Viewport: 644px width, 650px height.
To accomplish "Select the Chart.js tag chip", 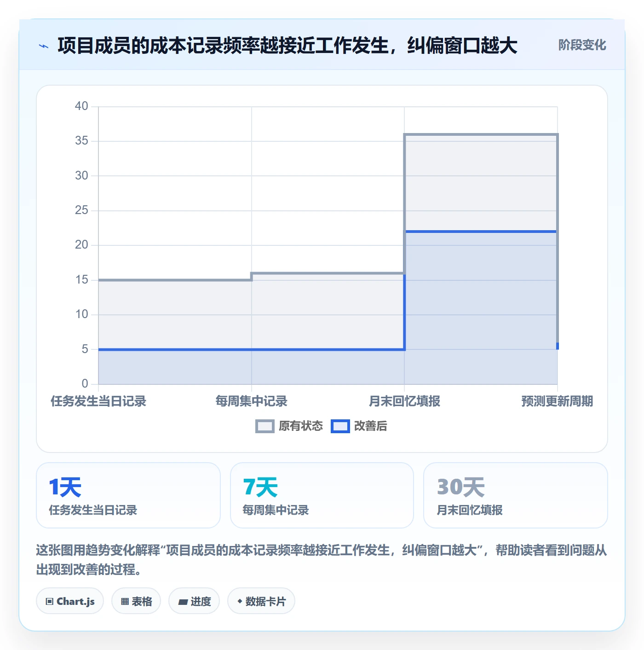I will coord(70,601).
